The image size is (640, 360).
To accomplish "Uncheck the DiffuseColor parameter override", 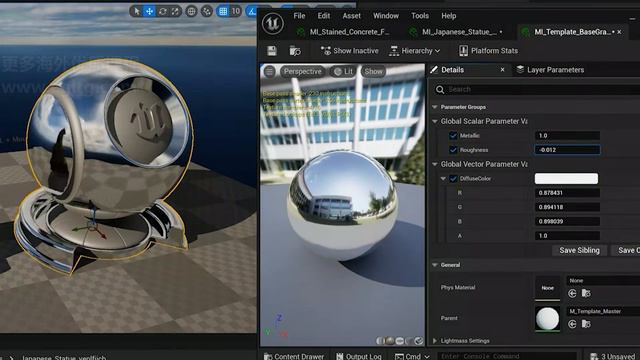I will click(453, 178).
